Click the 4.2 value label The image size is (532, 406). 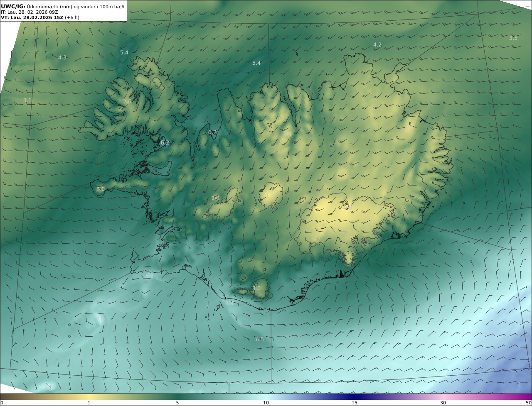[x=377, y=44]
